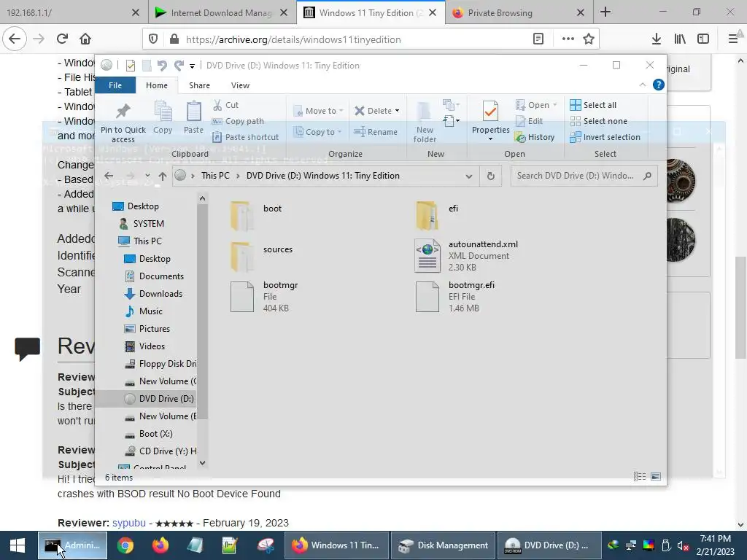Click Rename in the Organize group

(376, 132)
